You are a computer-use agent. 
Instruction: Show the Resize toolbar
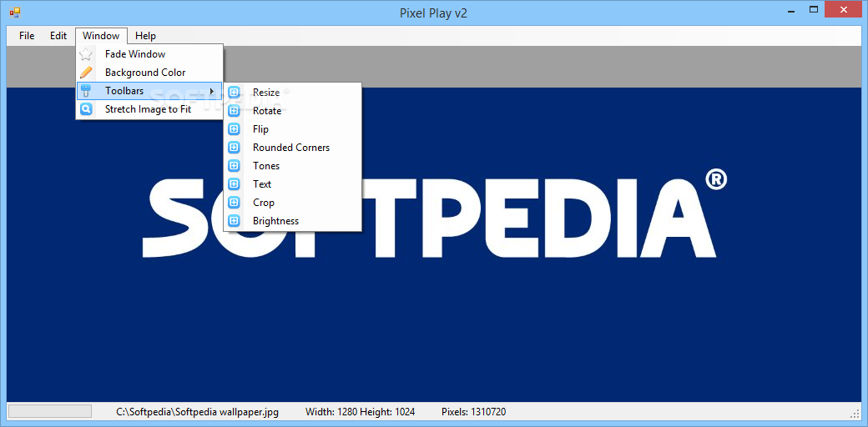pyautogui.click(x=292, y=93)
